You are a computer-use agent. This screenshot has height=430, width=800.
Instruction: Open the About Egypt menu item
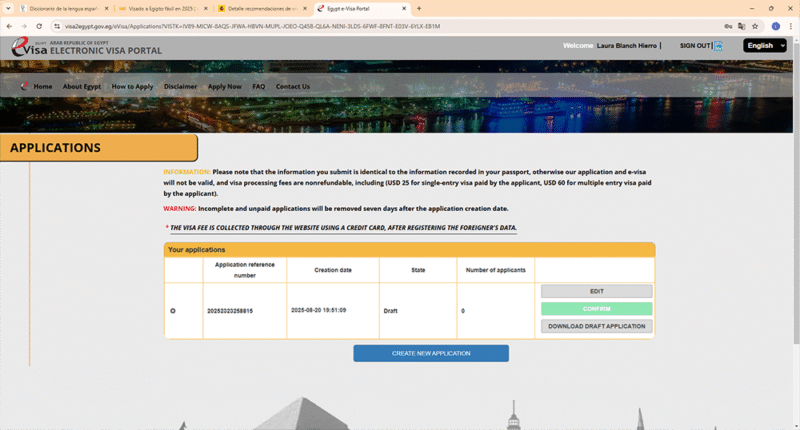pyautogui.click(x=82, y=87)
